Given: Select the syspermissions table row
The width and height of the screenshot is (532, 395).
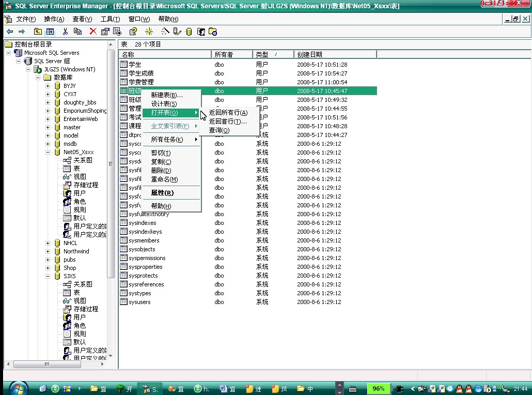Looking at the screenshot, I should point(248,258).
